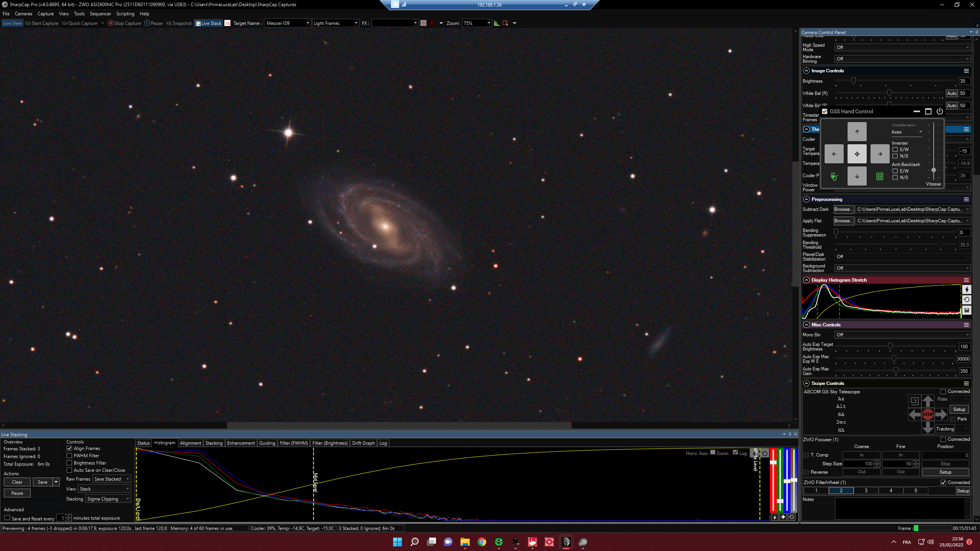980x551 pixels.
Task: Switch to the Filter (FWHM) tab
Action: (294, 443)
